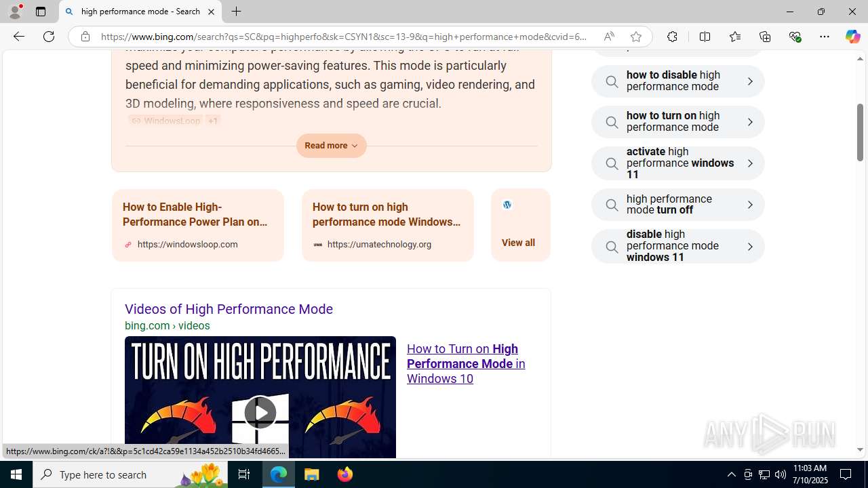Open Task View on taskbar
This screenshot has width=868, height=488.
[244, 474]
